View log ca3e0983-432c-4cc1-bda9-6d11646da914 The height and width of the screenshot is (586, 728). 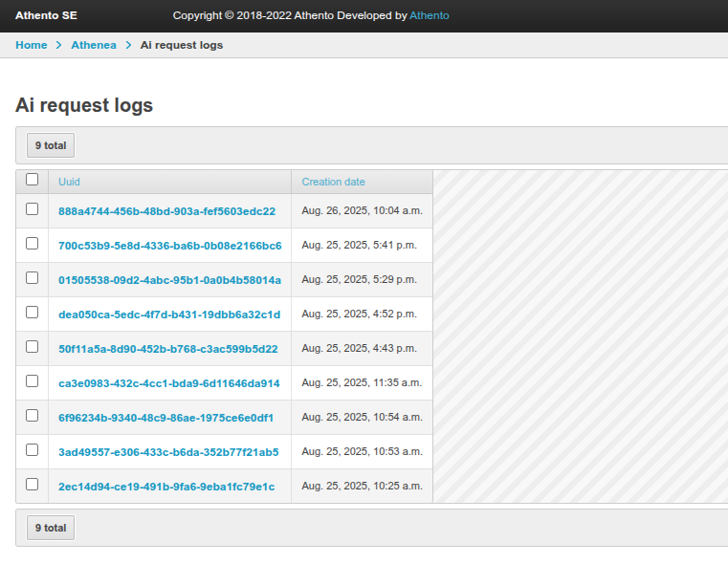coord(168,383)
